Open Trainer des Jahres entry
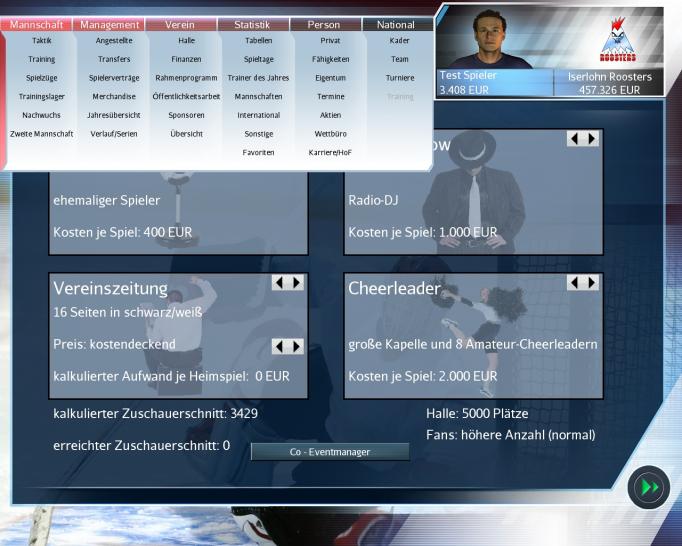Image resolution: width=682 pixels, height=546 pixels. 258,78
